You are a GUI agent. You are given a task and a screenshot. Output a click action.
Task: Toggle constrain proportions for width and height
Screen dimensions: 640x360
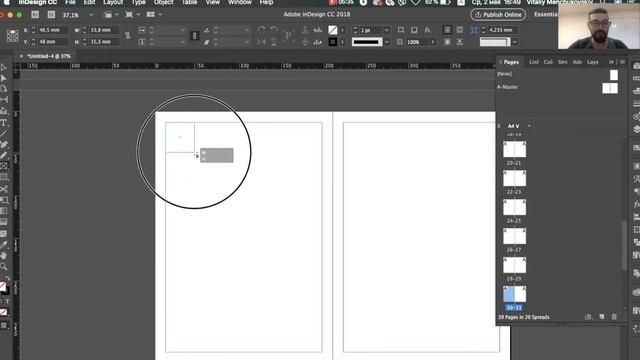tap(128, 36)
